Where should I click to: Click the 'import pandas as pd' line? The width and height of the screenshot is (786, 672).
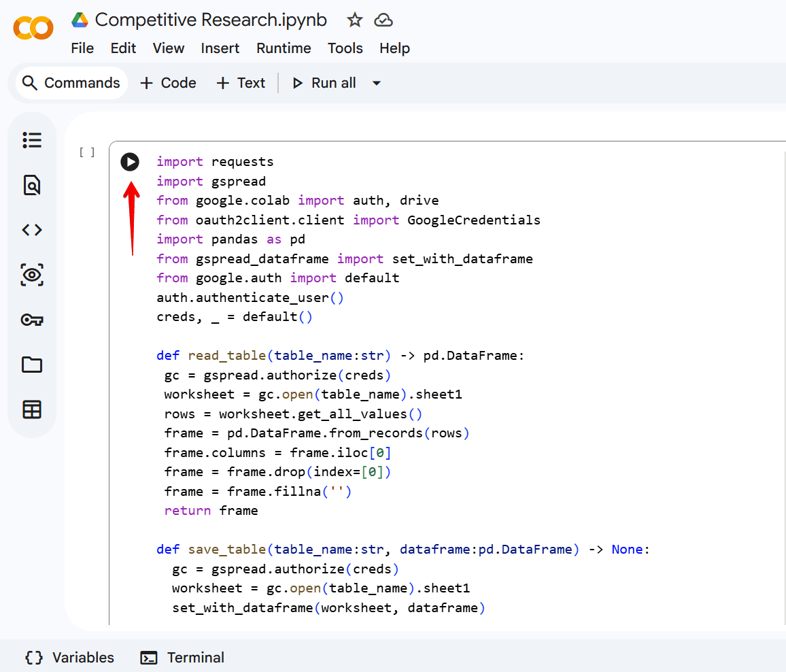(x=230, y=239)
